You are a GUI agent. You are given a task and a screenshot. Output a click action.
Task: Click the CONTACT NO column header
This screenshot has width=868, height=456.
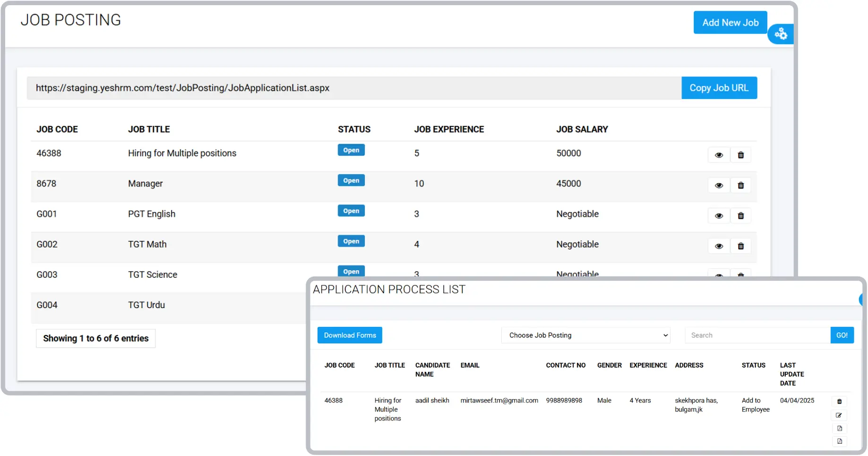tap(566, 365)
